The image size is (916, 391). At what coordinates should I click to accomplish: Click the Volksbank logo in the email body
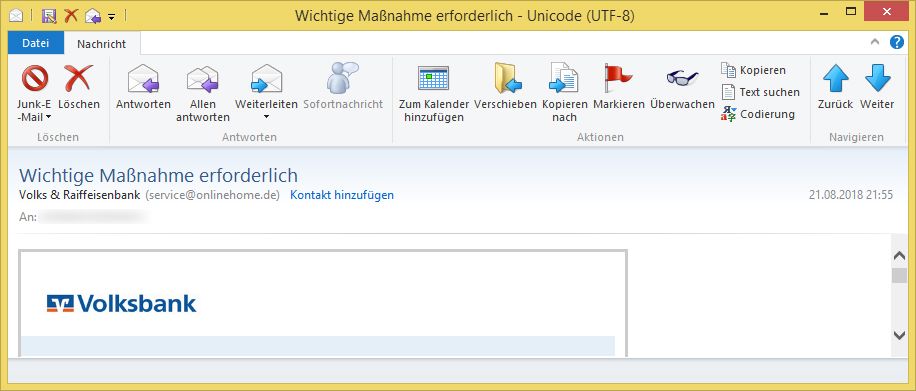tap(122, 304)
